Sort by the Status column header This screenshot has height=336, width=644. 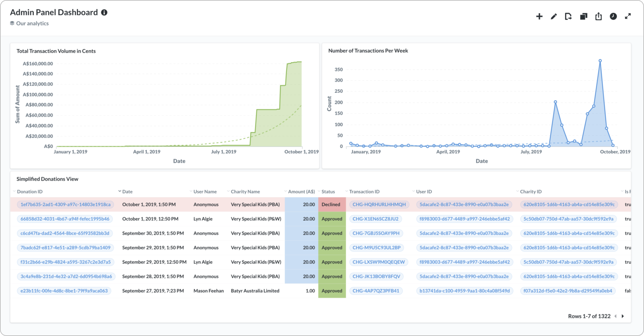point(328,191)
